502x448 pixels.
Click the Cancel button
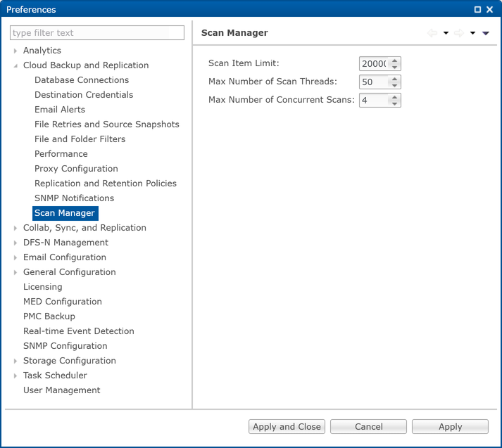click(368, 427)
